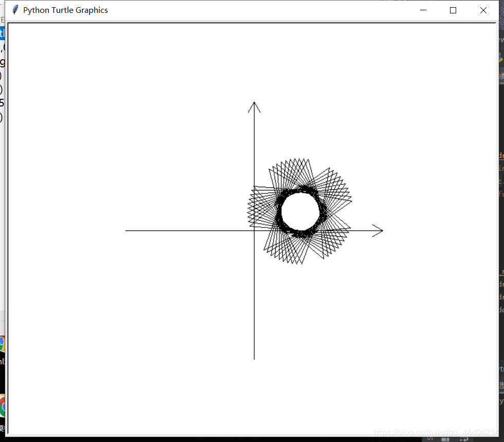Close the Python Turtle Graphics window
504x442 pixels.
click(x=483, y=10)
